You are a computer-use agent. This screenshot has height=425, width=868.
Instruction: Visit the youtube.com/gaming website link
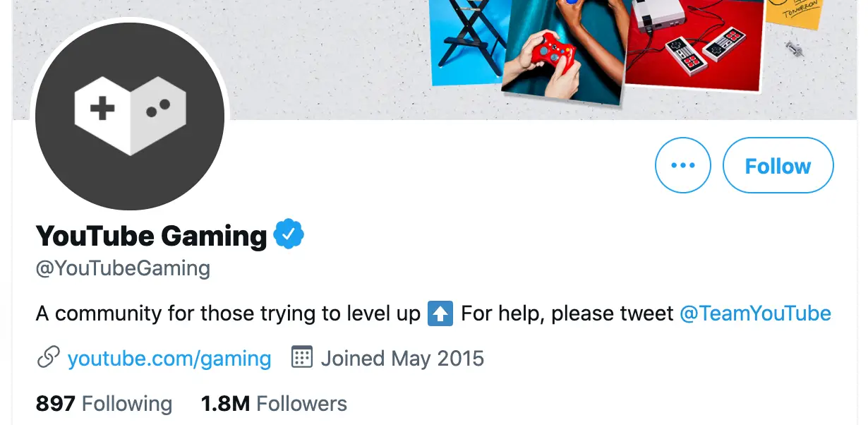tap(169, 359)
